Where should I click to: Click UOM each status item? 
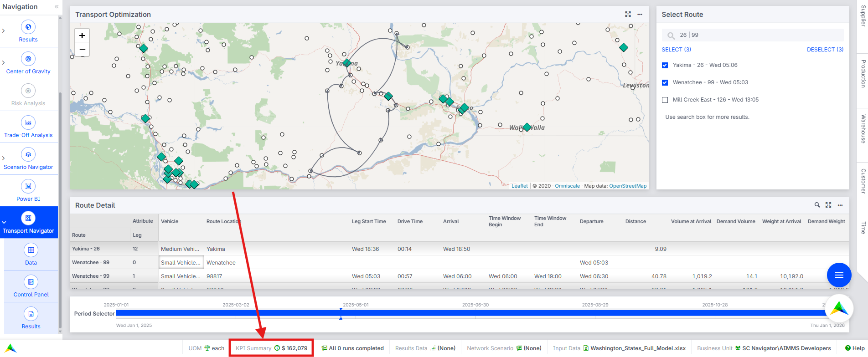click(x=207, y=348)
